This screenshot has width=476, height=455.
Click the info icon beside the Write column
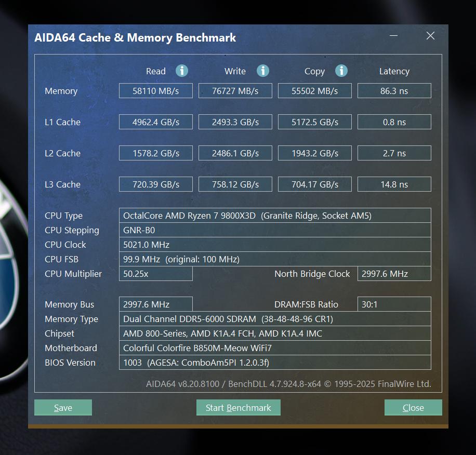click(x=263, y=71)
